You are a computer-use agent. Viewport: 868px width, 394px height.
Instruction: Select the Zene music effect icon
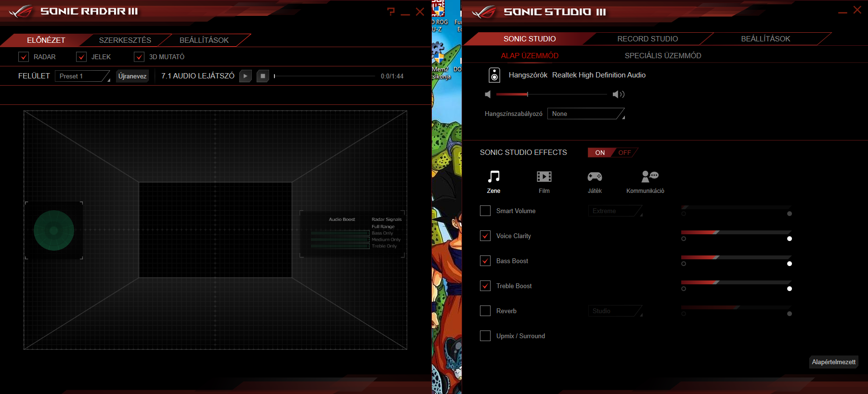pos(493,177)
